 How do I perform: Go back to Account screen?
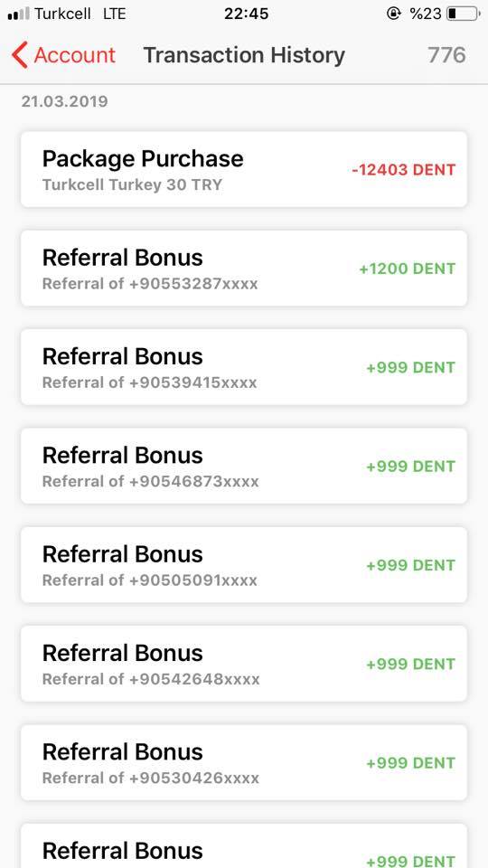[x=63, y=55]
